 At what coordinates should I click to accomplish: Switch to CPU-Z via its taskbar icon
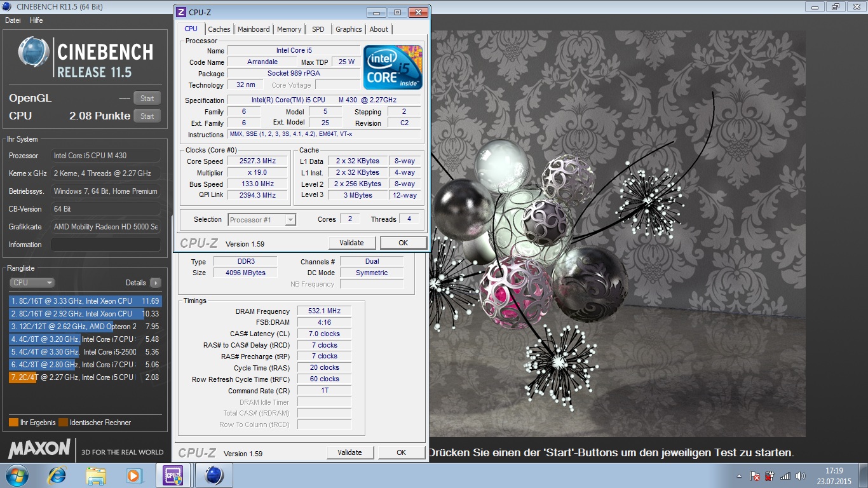point(173,475)
